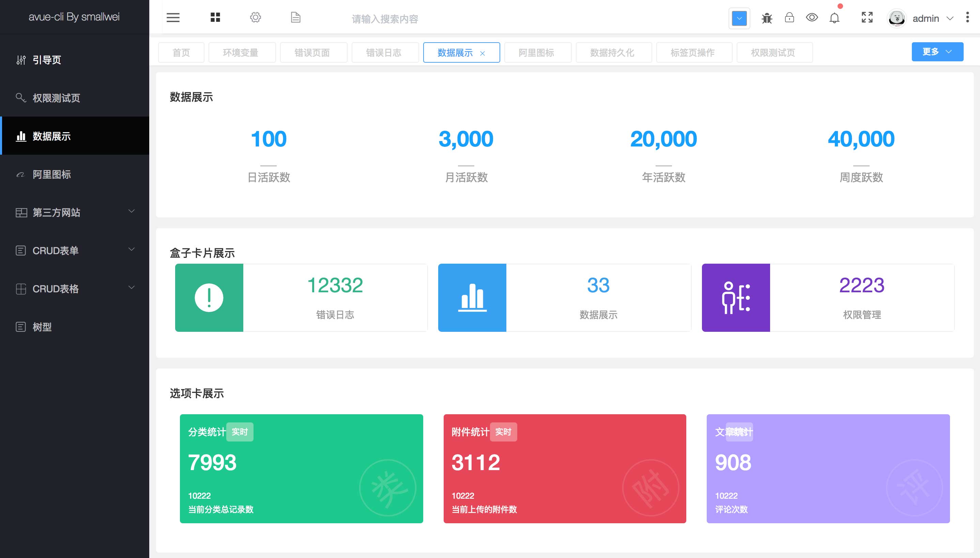The image size is (980, 558).
Task: Click green exclamation icon on 错误日志 card
Action: [x=209, y=297]
